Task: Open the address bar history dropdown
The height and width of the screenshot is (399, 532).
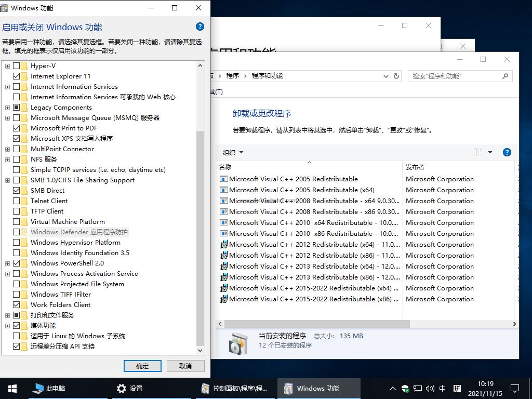Action: point(386,76)
